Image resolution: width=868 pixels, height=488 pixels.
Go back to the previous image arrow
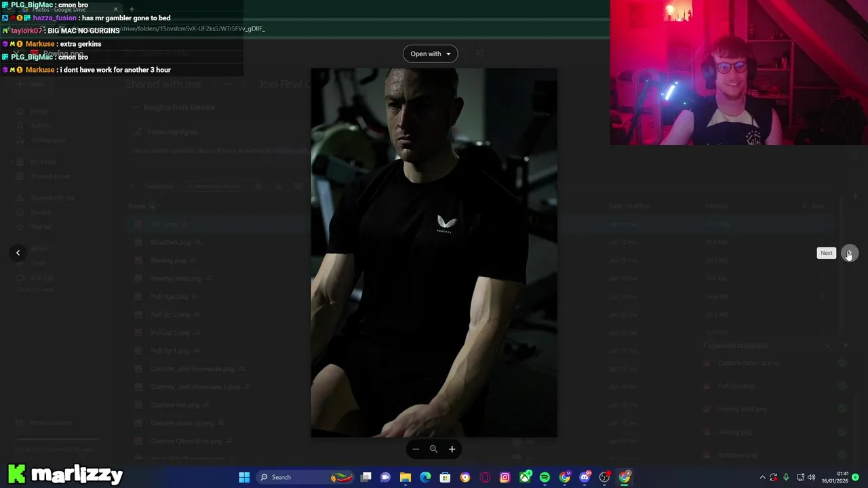[18, 253]
